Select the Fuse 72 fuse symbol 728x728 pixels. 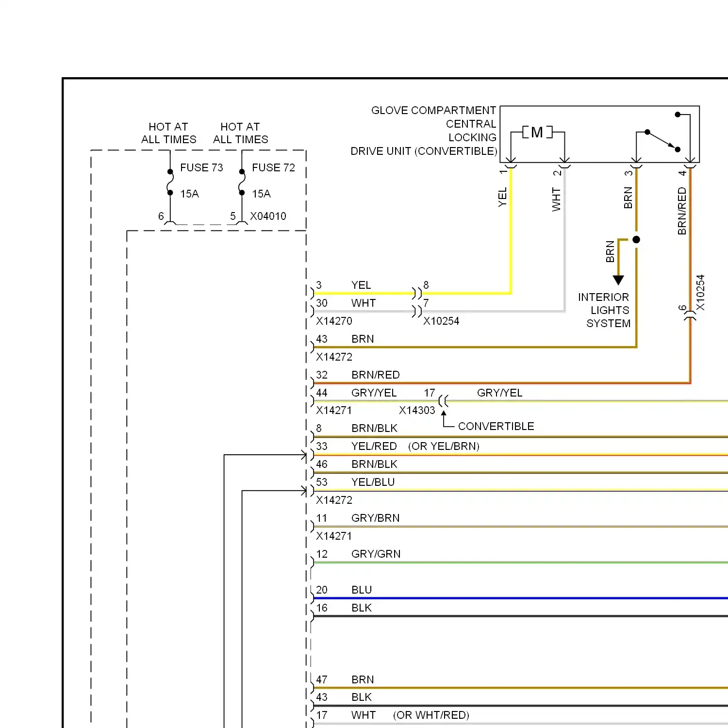click(242, 182)
